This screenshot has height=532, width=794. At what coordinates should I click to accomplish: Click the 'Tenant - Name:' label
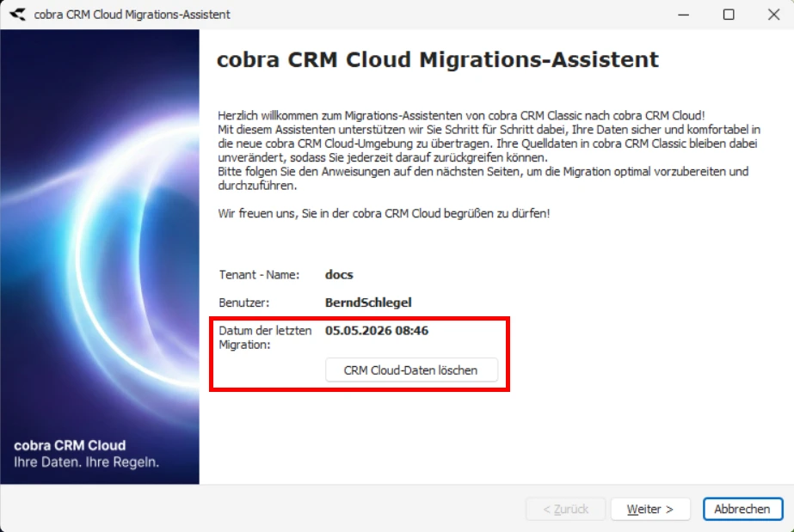click(x=259, y=275)
